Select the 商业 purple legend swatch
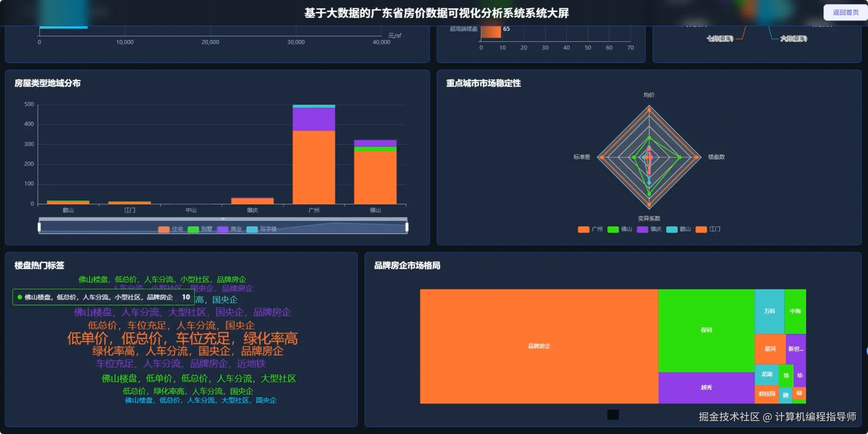This screenshot has width=868, height=434. click(222, 229)
